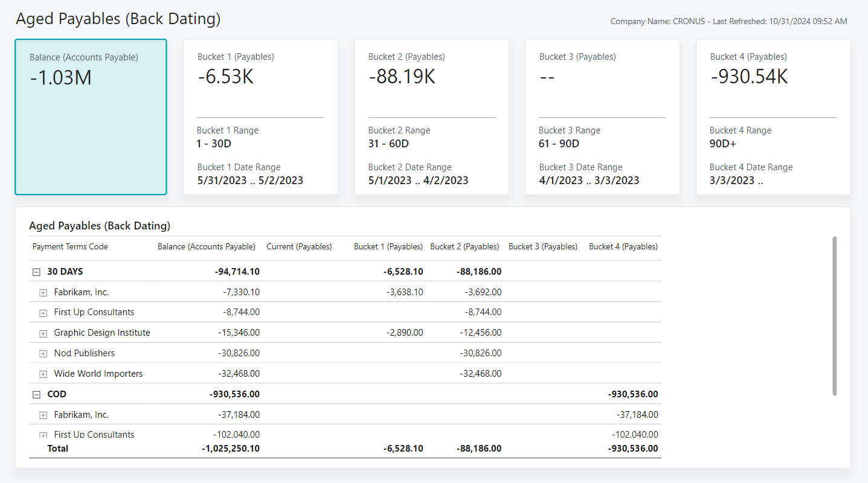
Task: Expand the First Up Consultants row
Action: point(43,313)
